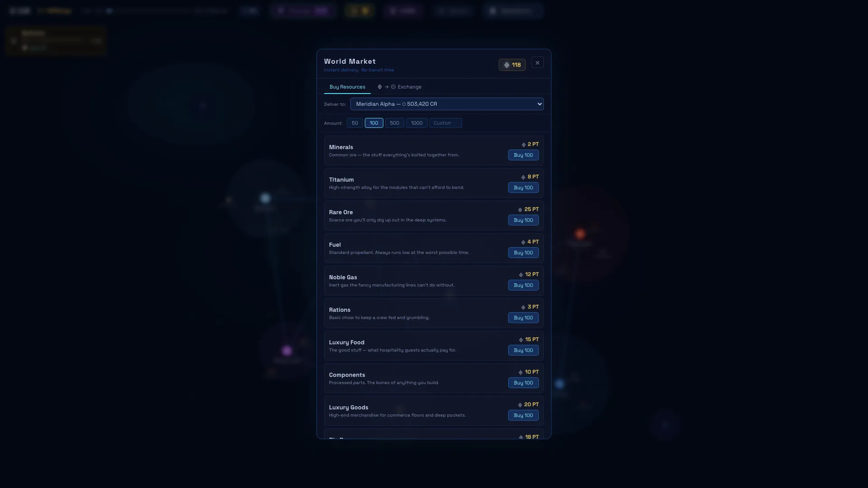Open the Exchange tab
Image resolution: width=868 pixels, height=488 pixels.
click(400, 87)
